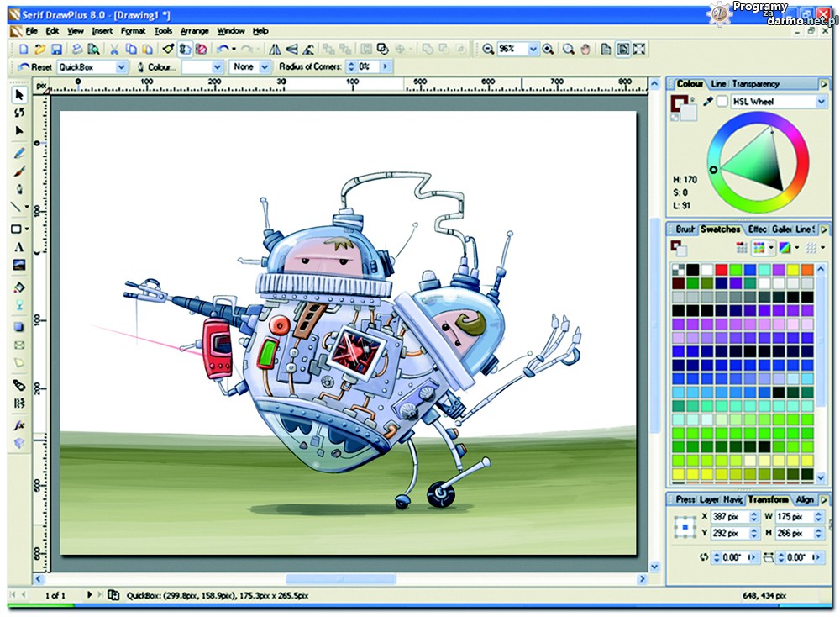Select the Pan hand tool
This screenshot has width=840, height=617.
[585, 50]
